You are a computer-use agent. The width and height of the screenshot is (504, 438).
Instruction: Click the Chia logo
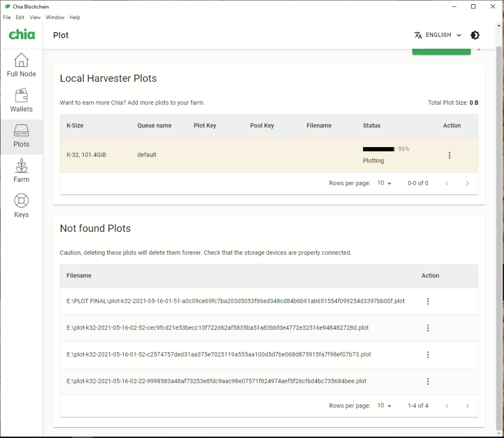tap(21, 35)
